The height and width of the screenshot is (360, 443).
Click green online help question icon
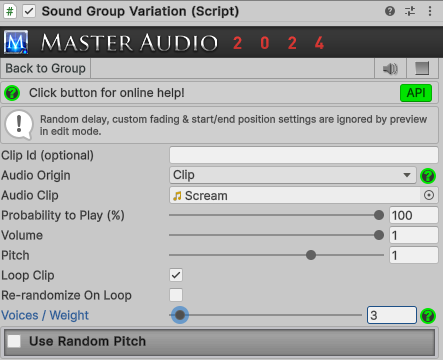coord(12,93)
